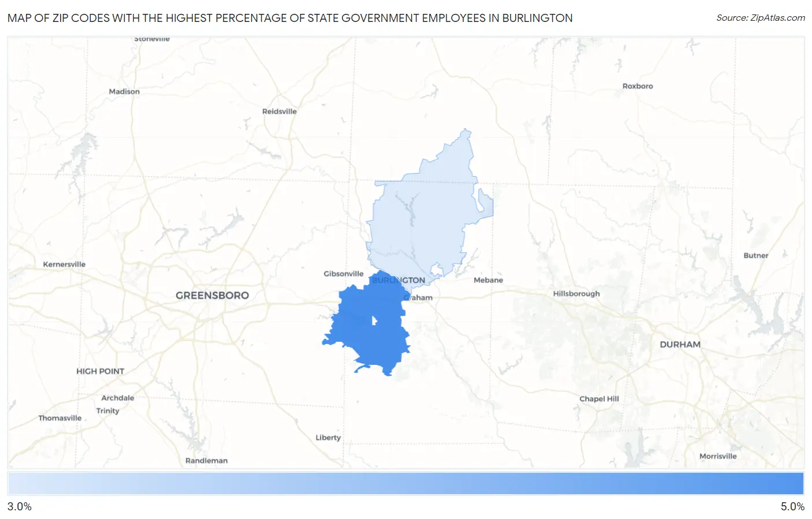Viewport: 812px width, 519px height.
Task: Click the Madison label
Action: pos(124,91)
